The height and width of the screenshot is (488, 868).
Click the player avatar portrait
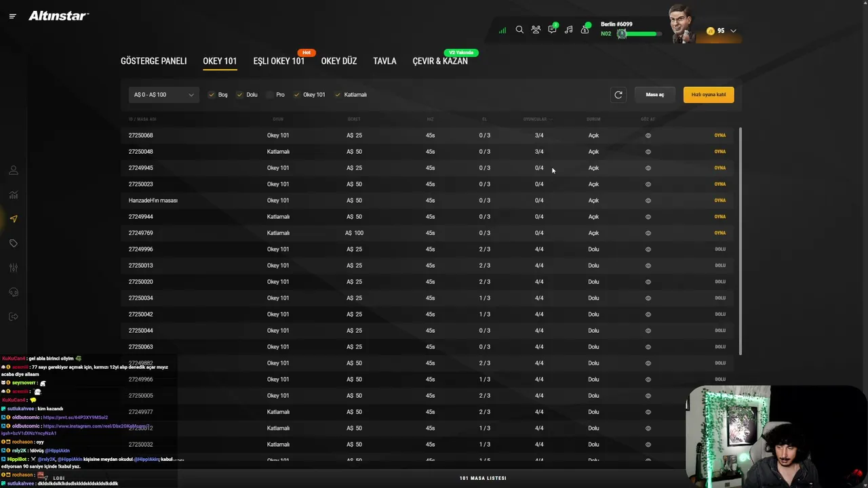pyautogui.click(x=682, y=24)
